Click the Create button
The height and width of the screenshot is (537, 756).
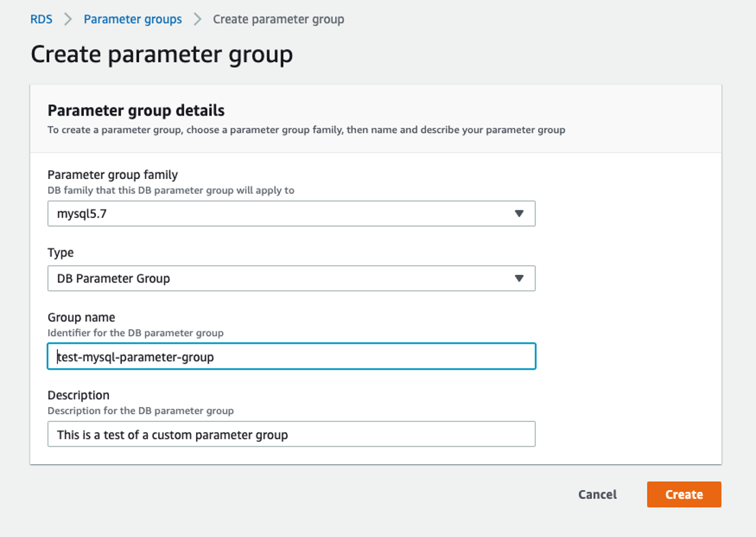pos(684,494)
